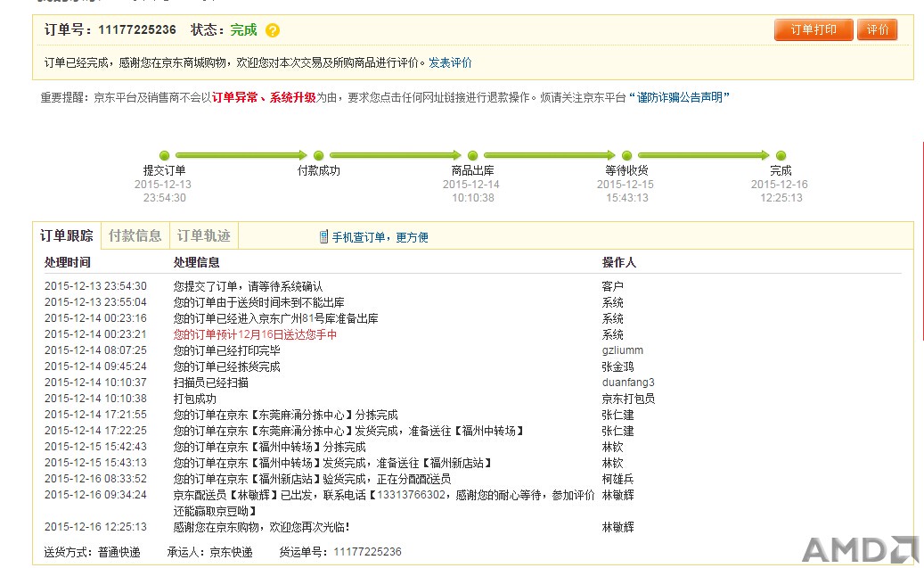Click timestamp 2015-12-16 09:34:24
The image size is (924, 568).
tap(95, 495)
